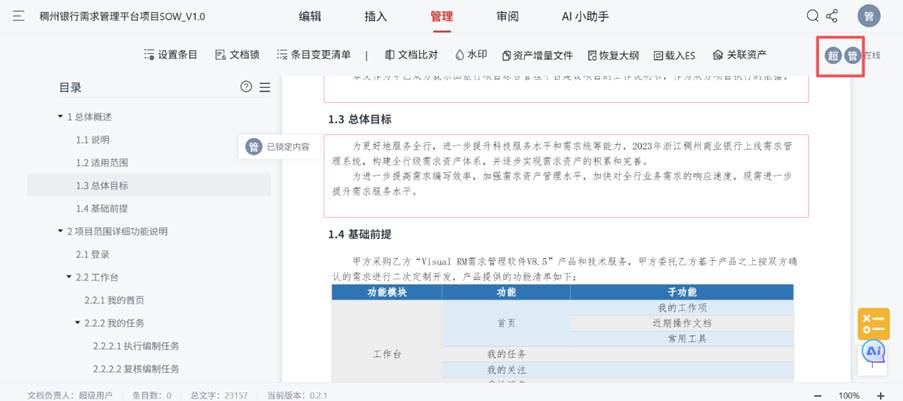The height and width of the screenshot is (401, 903).
Task: Click the 子功能 table header
Action: (682, 292)
